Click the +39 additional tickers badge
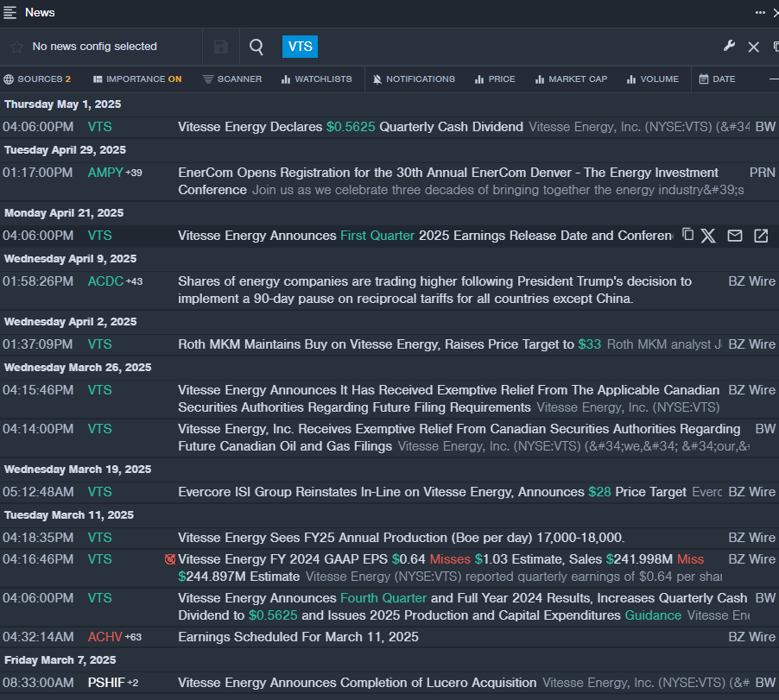This screenshot has width=779, height=700. (134, 173)
